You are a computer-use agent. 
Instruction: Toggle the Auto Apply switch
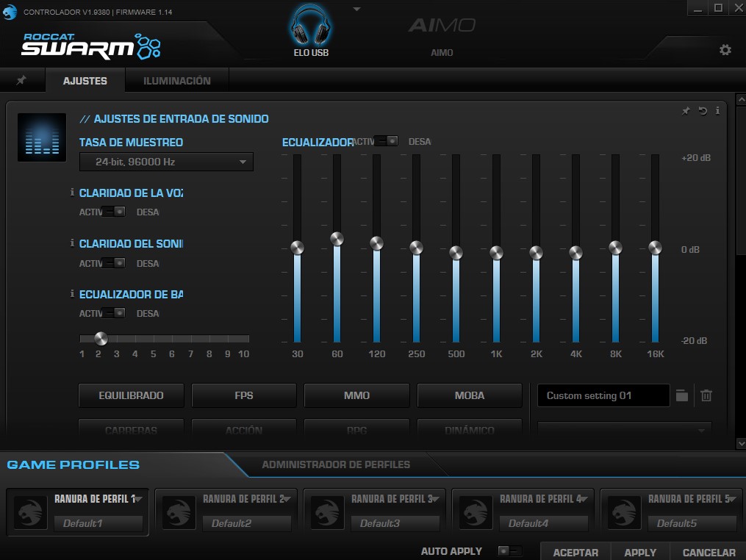tap(509, 551)
